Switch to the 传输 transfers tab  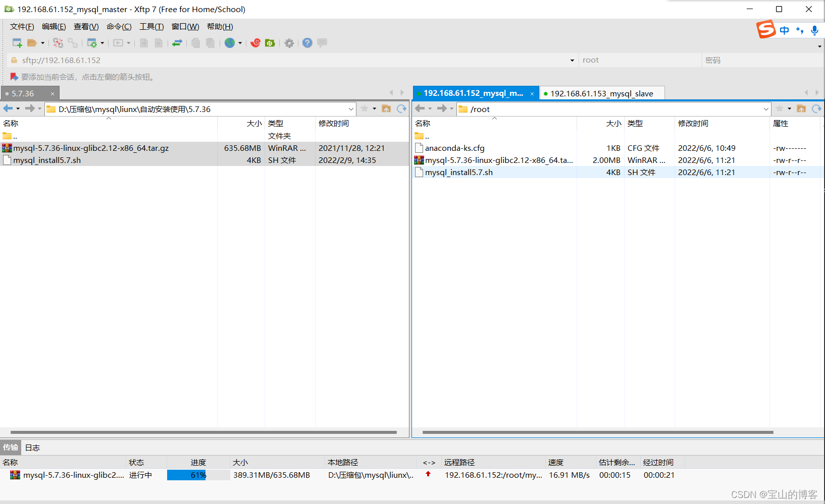pos(11,447)
